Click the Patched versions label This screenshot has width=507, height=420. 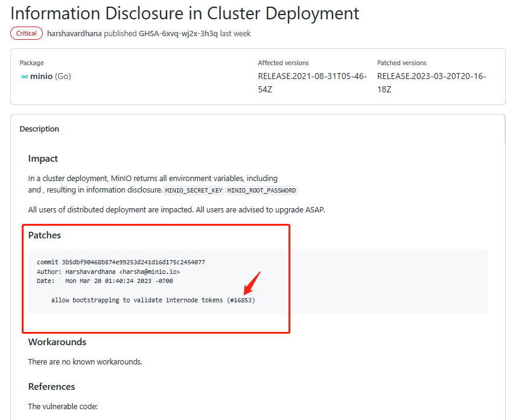coord(402,63)
